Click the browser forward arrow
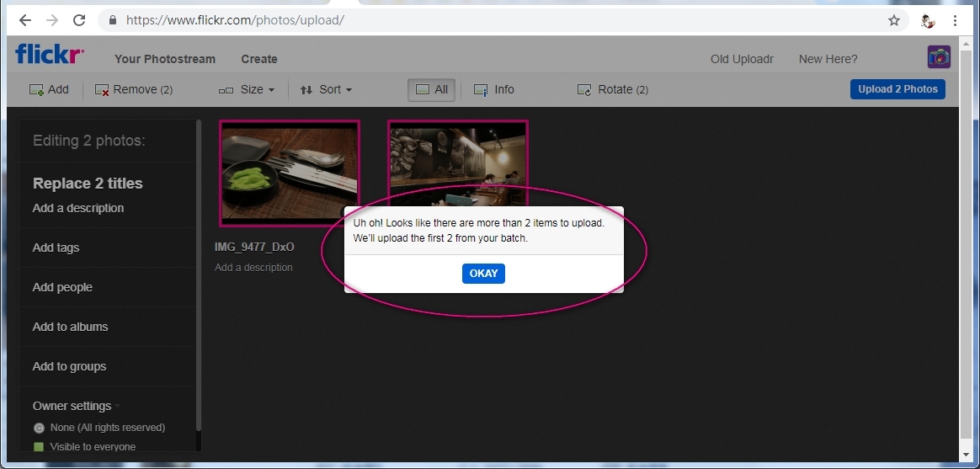Viewport: 980px width, 469px height. (x=52, y=20)
